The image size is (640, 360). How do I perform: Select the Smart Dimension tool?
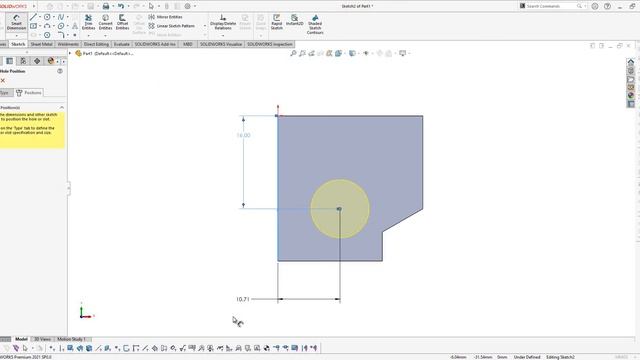[x=16, y=22]
